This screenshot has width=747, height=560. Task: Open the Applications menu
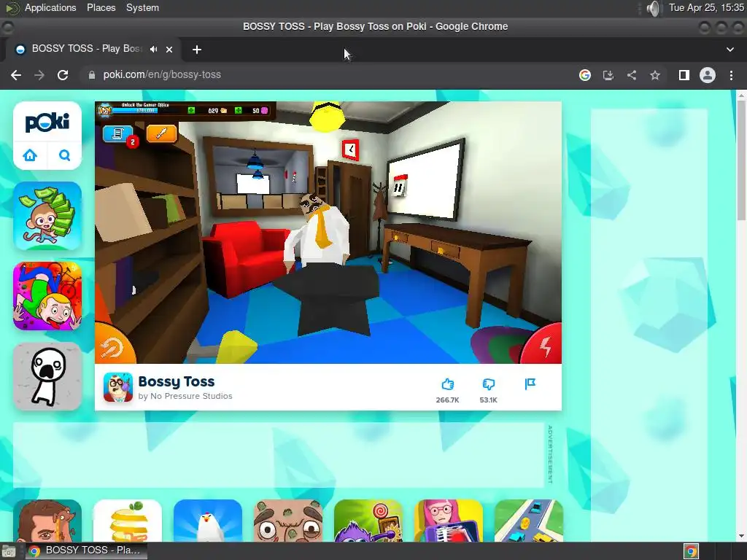pos(50,7)
